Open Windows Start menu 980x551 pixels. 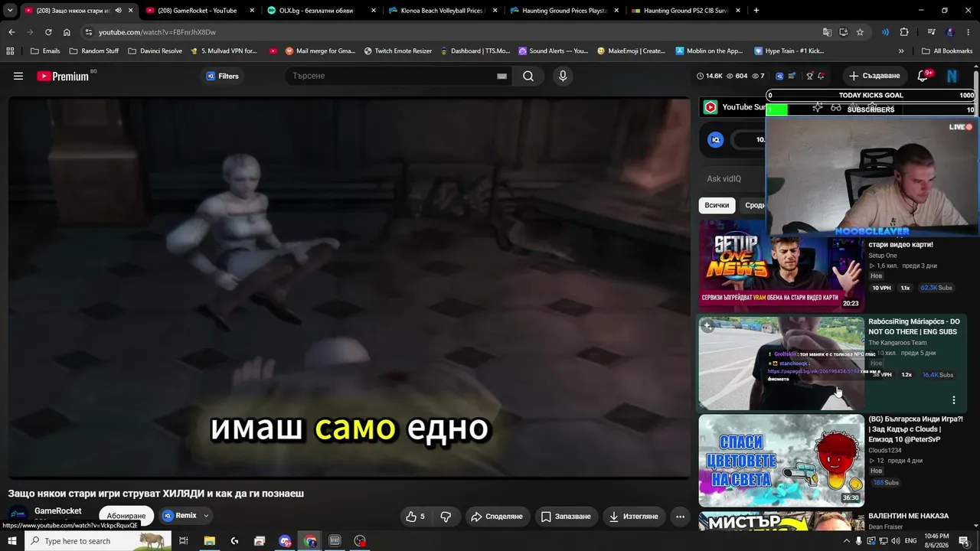(x=12, y=541)
